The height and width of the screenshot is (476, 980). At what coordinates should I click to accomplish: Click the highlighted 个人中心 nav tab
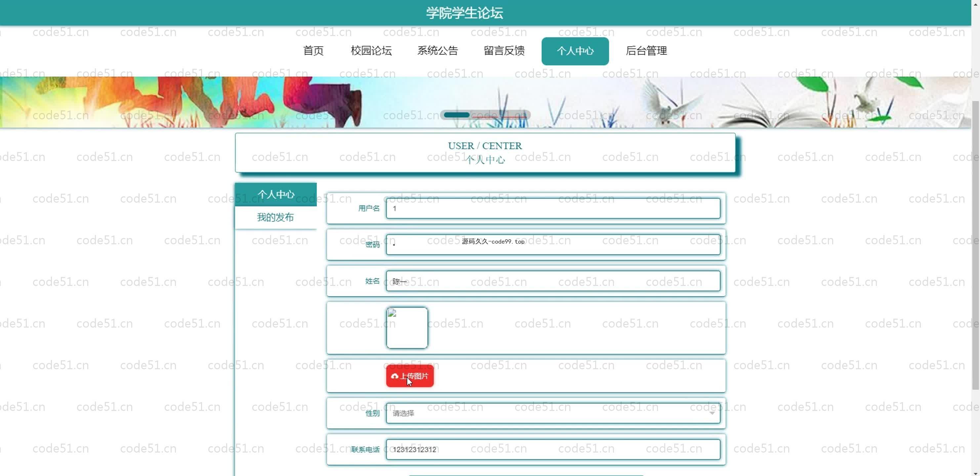click(575, 51)
